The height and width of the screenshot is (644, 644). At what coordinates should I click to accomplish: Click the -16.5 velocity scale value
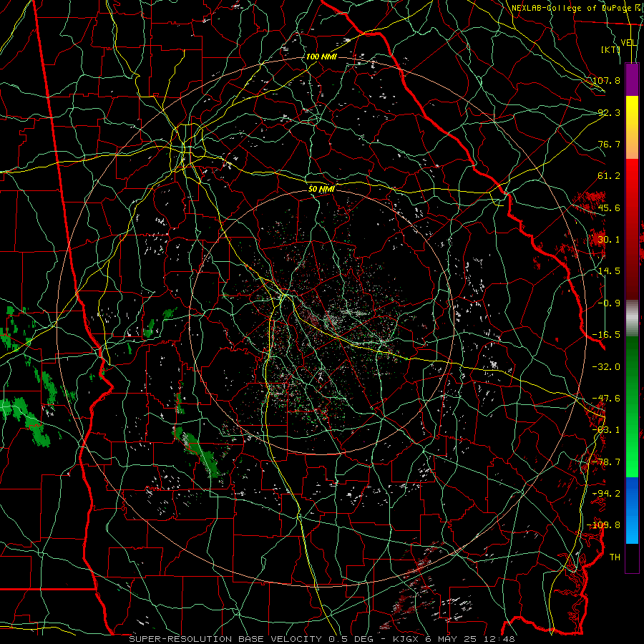click(607, 335)
